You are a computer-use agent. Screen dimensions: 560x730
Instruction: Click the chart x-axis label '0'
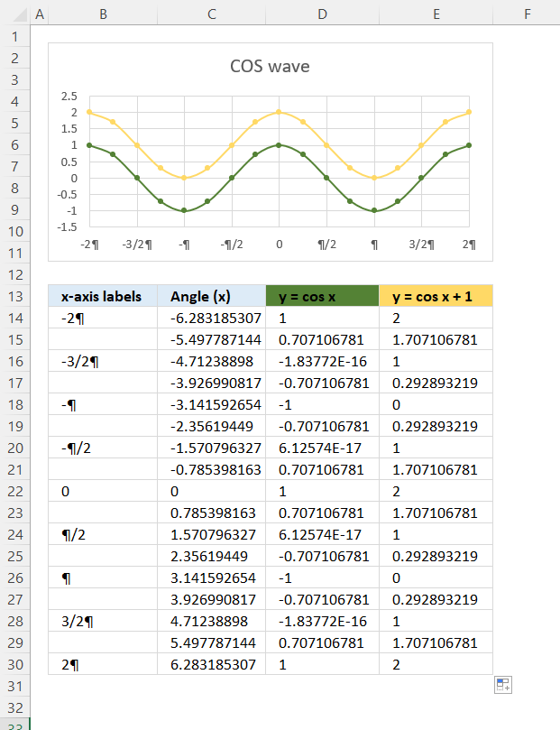point(279,244)
